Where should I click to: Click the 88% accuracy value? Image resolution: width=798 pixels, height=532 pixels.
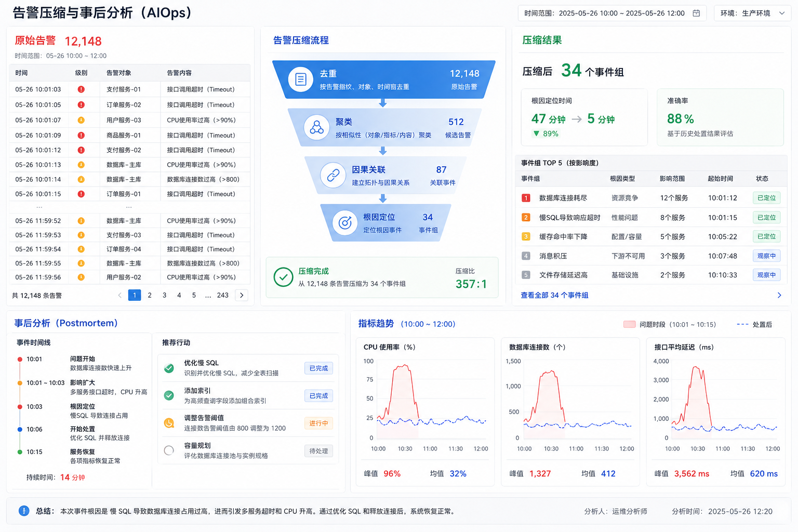[681, 119]
